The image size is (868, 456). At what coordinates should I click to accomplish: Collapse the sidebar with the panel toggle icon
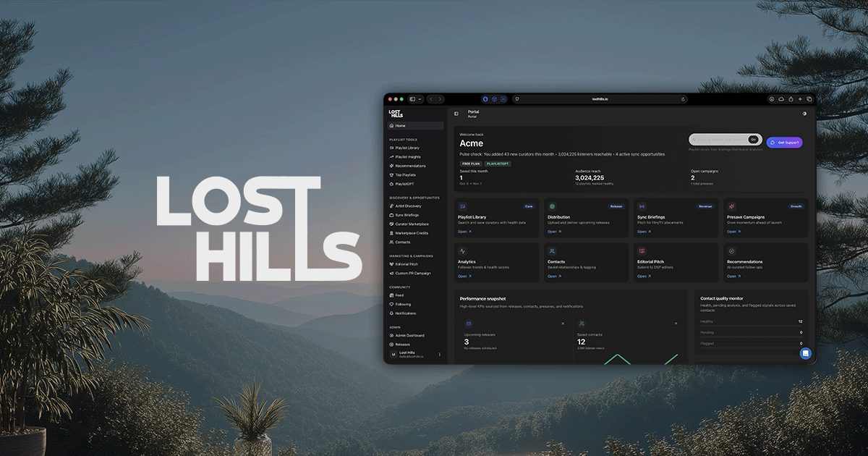point(456,114)
